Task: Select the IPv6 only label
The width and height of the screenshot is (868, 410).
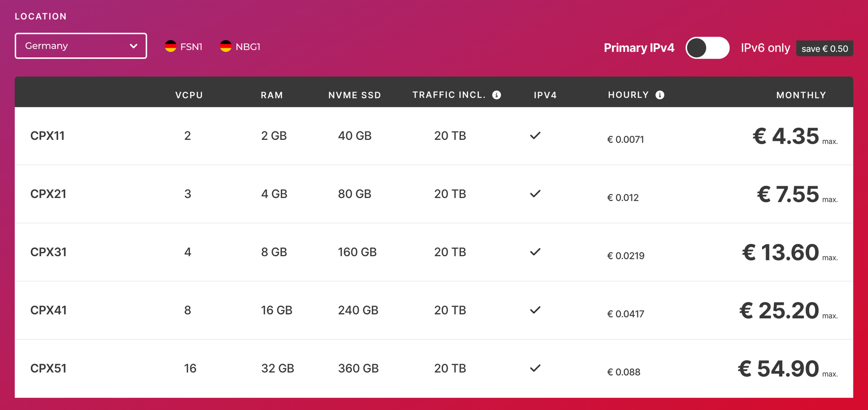Action: point(765,48)
